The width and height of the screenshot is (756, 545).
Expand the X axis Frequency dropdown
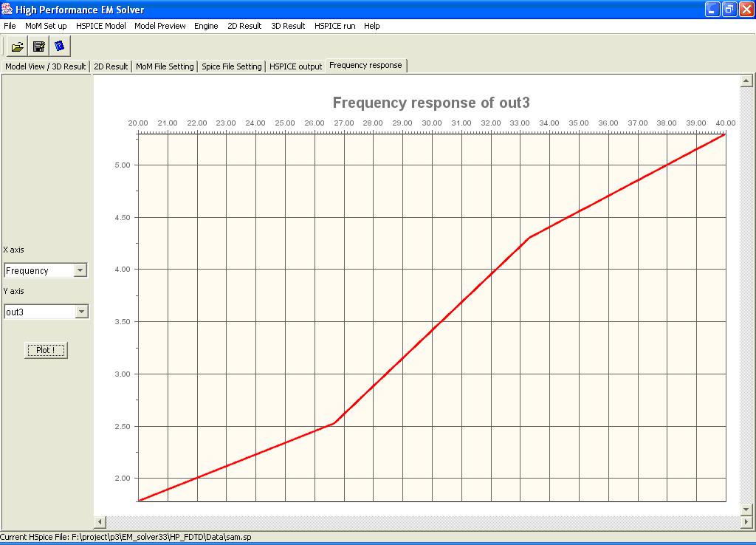pyautogui.click(x=80, y=270)
